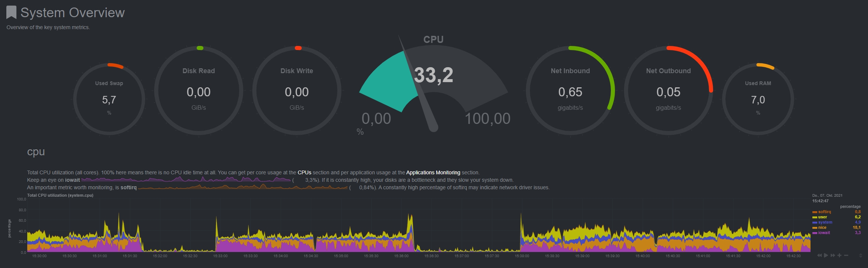Image resolution: width=868 pixels, height=268 pixels.
Task: Toggle the iowait dimension in chart legend
Action: click(x=824, y=233)
